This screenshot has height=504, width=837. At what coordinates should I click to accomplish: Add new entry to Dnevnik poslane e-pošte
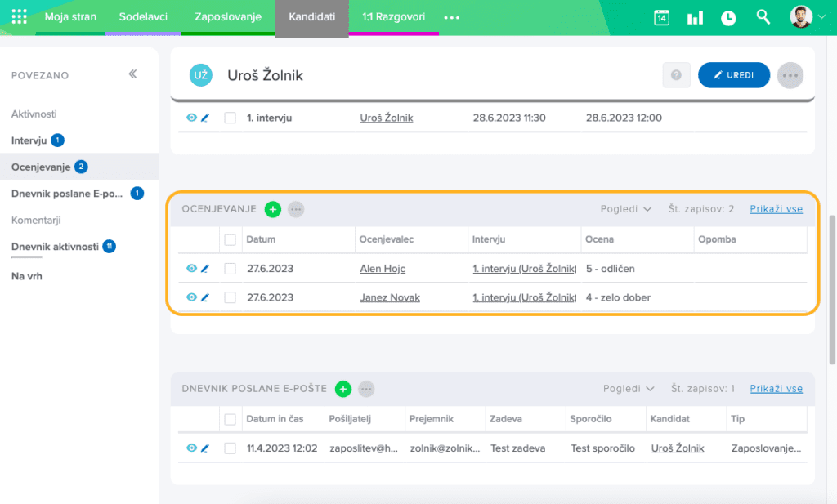pyautogui.click(x=343, y=389)
